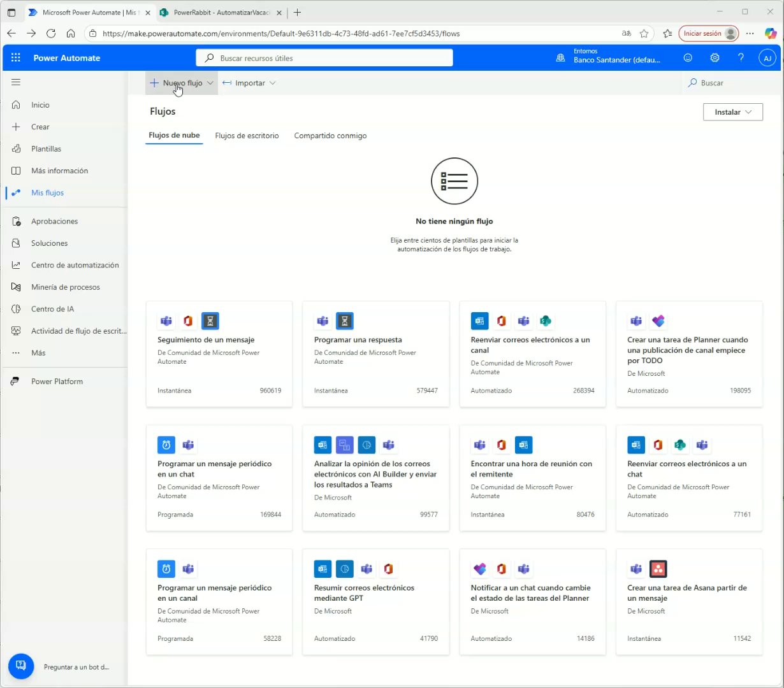Viewport: 784px width, 688px height.
Task: Click the favorites collection icon in toolbar
Action: click(667, 33)
